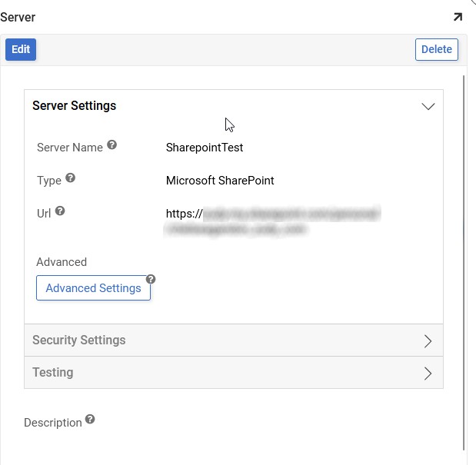Image resolution: width=476 pixels, height=465 pixels.
Task: Select the Security Settings section header
Action: click(78, 340)
